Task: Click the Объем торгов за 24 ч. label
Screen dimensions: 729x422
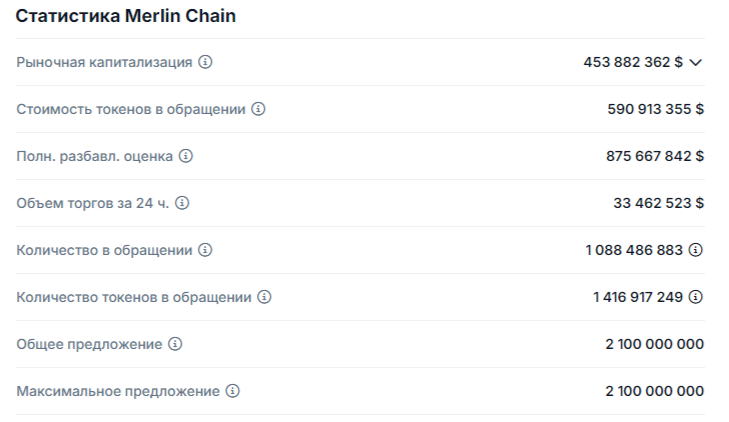Action: coord(92,203)
